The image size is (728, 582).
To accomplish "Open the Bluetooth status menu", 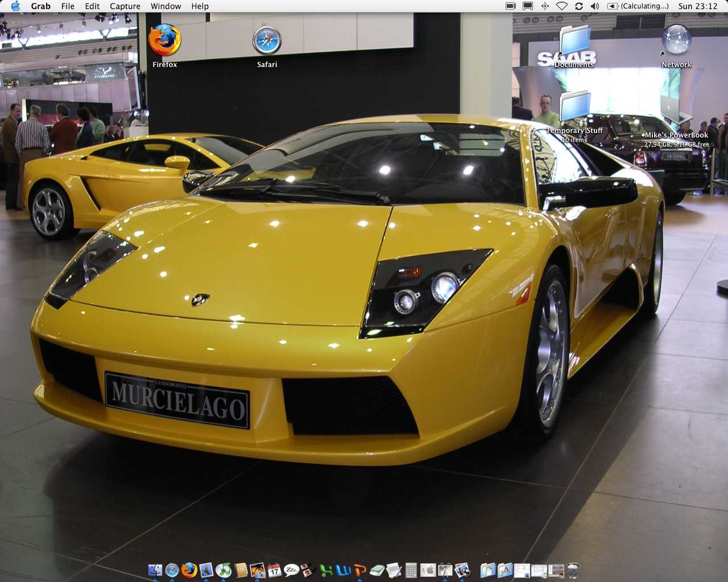I will 545,6.
